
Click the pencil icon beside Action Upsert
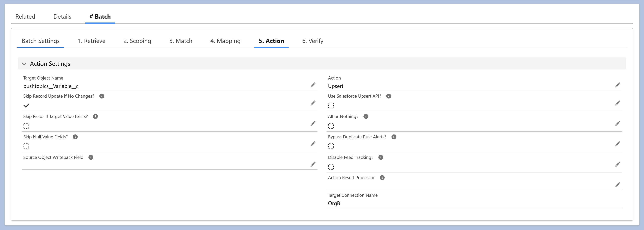pyautogui.click(x=618, y=85)
